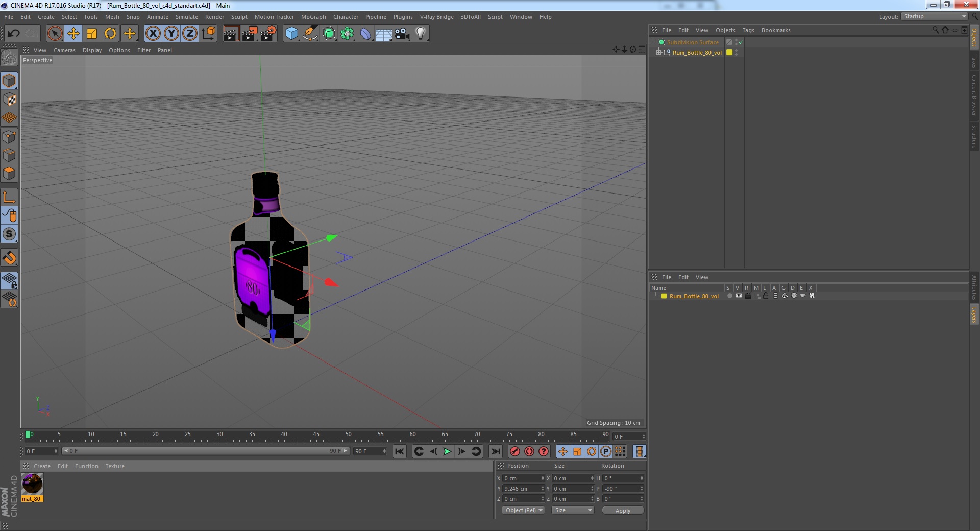Open material manager Texture menu

click(x=115, y=466)
